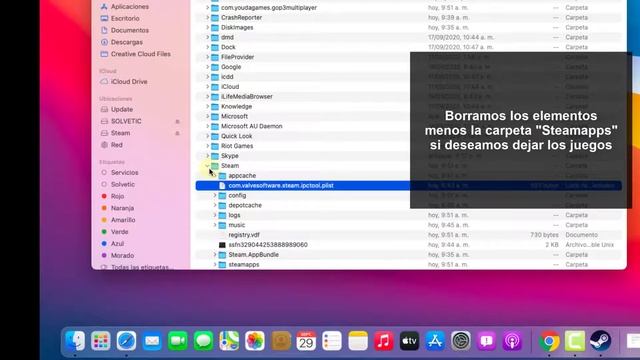Expand the steamapps folder
The image size is (640, 360).
[215, 264]
